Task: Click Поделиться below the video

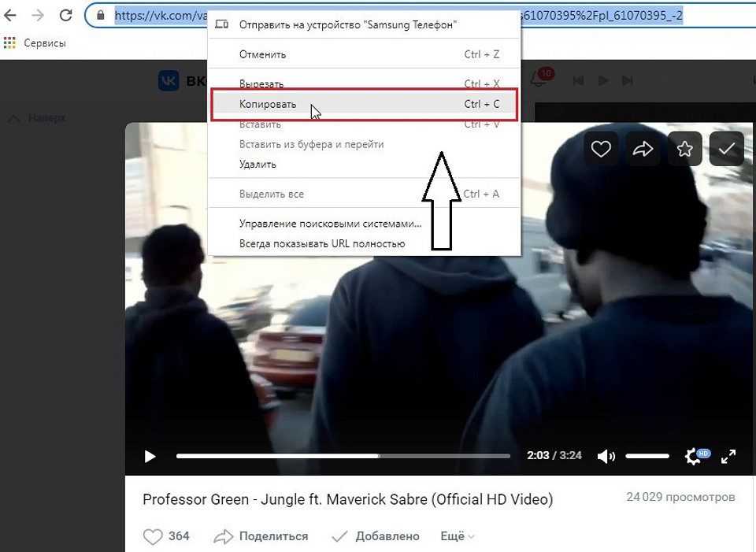Action: 261,536
